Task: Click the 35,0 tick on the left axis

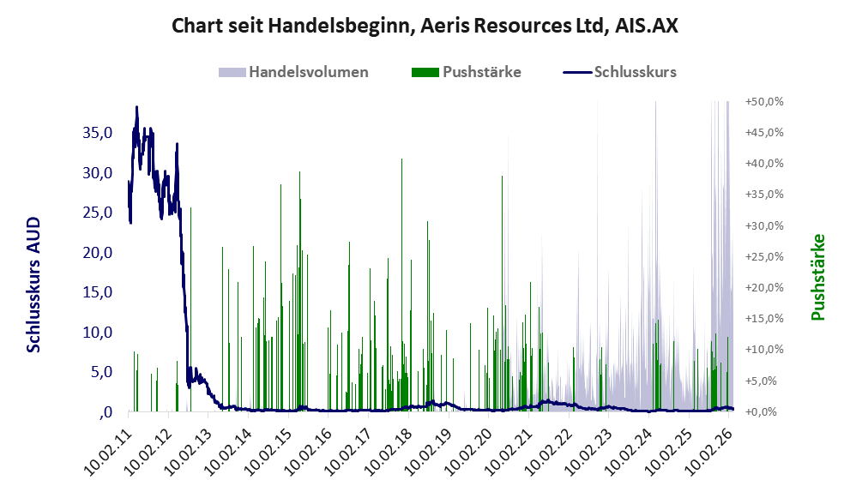Action: (x=96, y=133)
